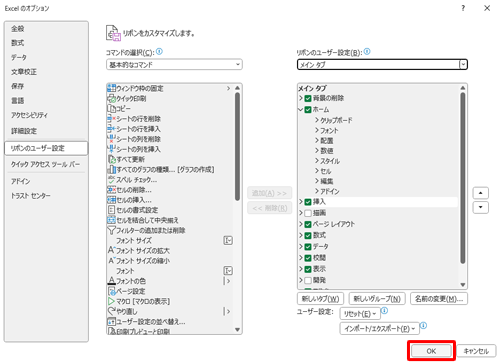
Task: Select フィルターの追加または削除 funnel icon
Action: pyautogui.click(x=111, y=230)
